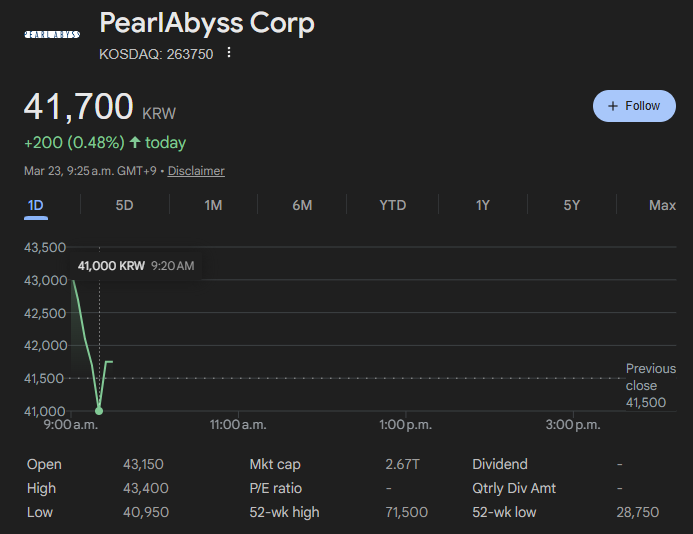Switch to the 5Y chart tab
Viewport: 693px width, 534px height.
tap(572, 205)
